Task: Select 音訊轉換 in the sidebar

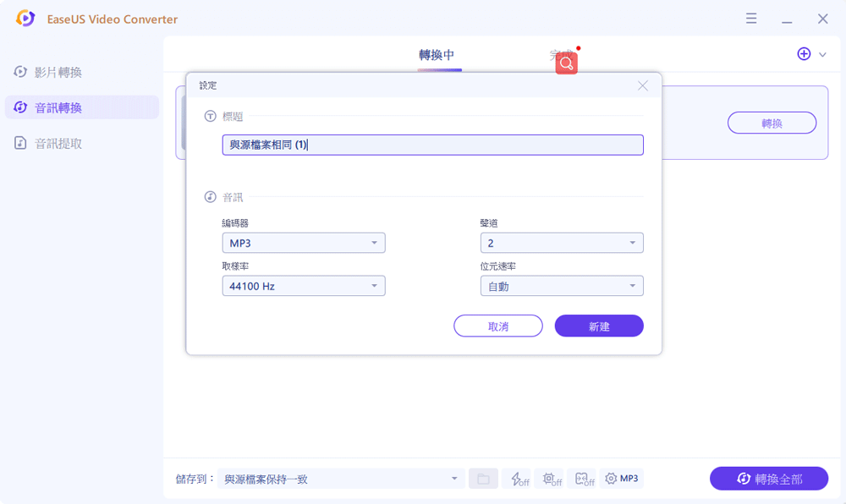Action: tap(58, 108)
